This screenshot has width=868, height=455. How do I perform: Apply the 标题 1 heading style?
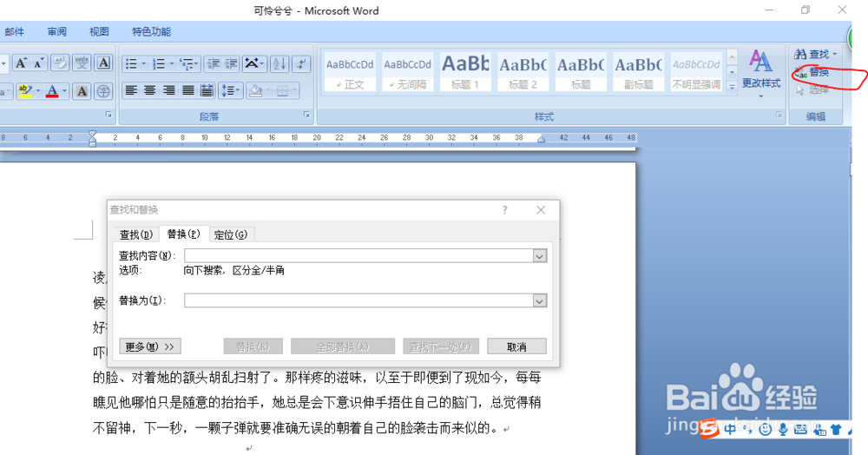pyautogui.click(x=465, y=72)
